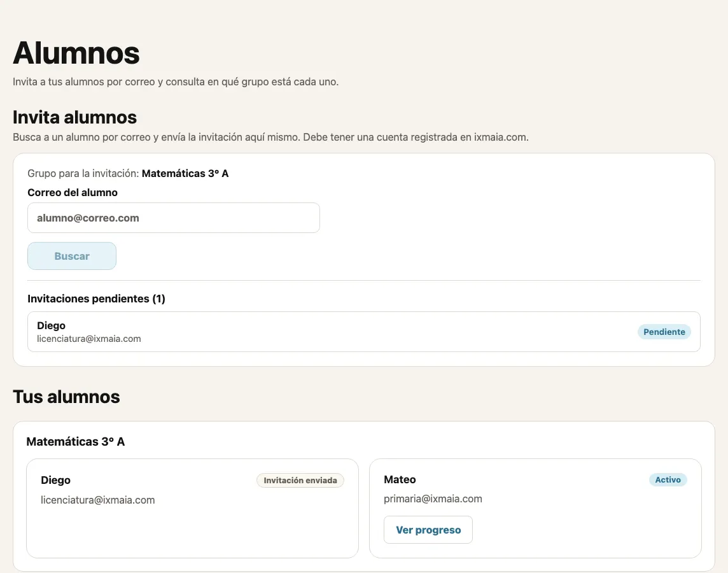Viewport: 728px width, 573px height.
Task: Click the instruction text mentioning ixmaia.com
Action: 270,137
